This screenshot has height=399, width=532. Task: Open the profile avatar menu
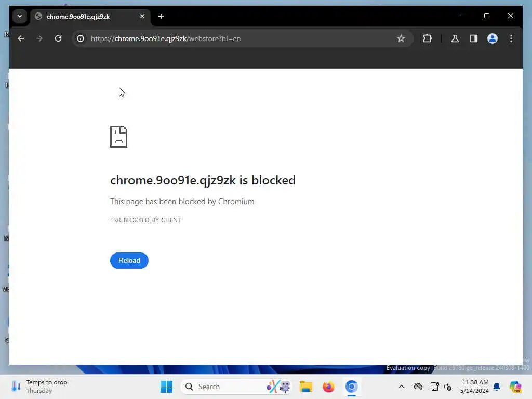coord(493,38)
